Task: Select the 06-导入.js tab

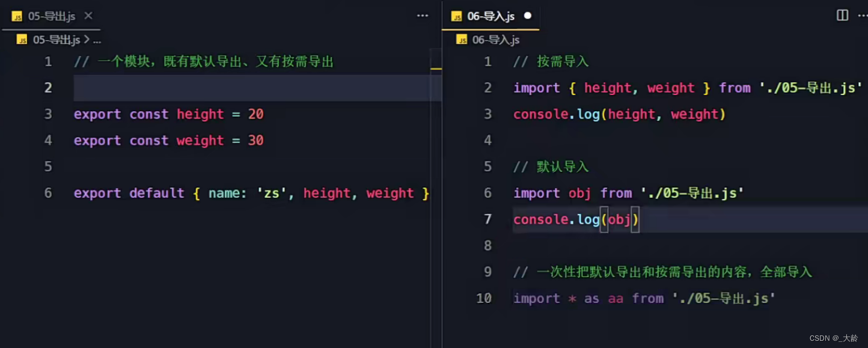Action: pyautogui.click(x=492, y=16)
